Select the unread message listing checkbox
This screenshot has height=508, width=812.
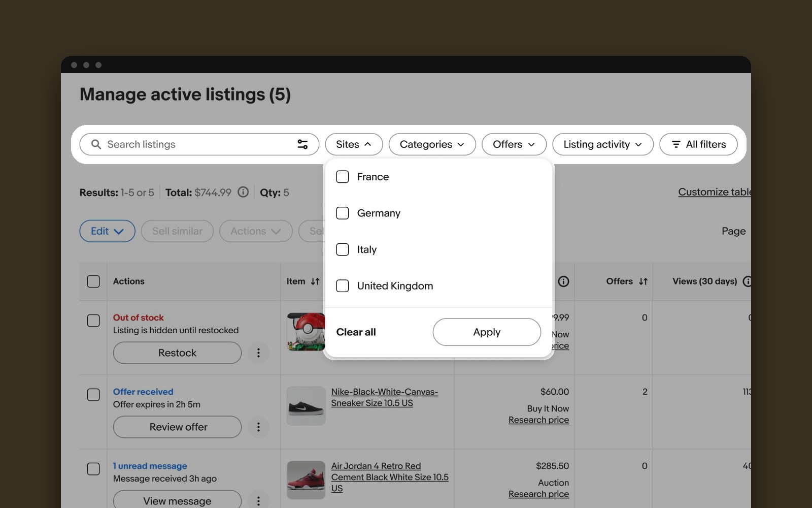[x=93, y=469]
